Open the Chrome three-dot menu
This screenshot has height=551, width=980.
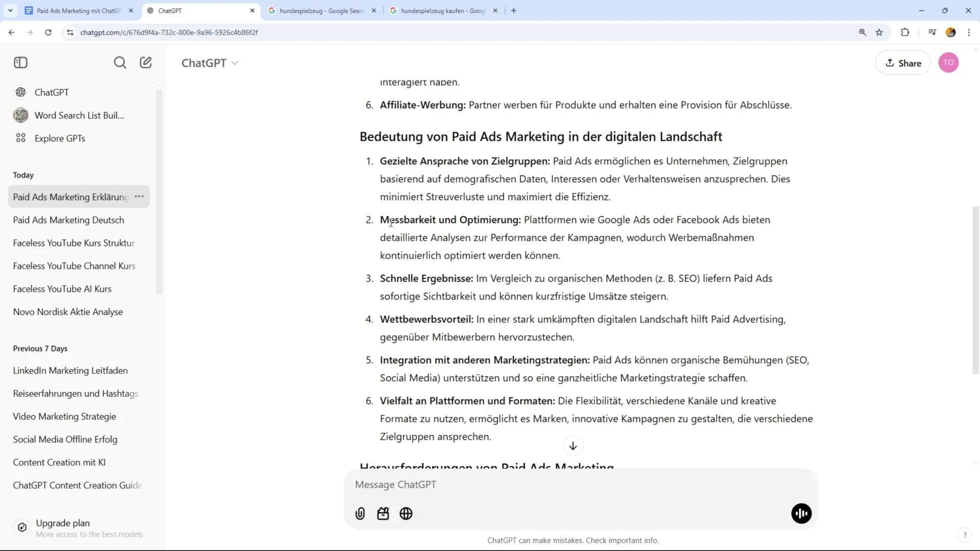[969, 32]
